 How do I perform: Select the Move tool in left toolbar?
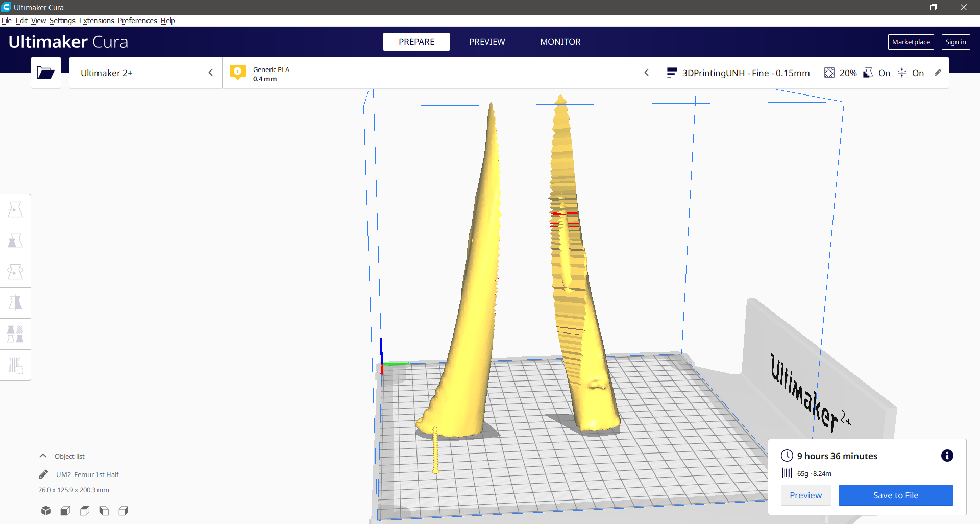click(15, 209)
